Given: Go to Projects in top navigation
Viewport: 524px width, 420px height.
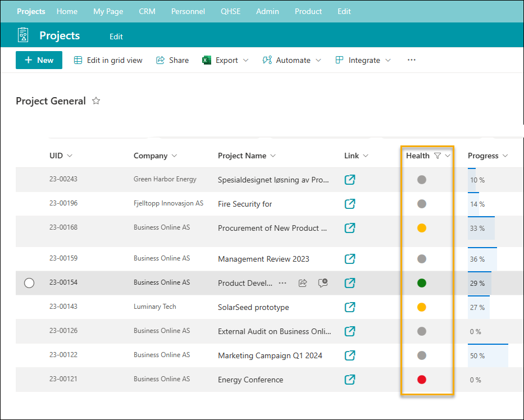Looking at the screenshot, I should 31,11.
